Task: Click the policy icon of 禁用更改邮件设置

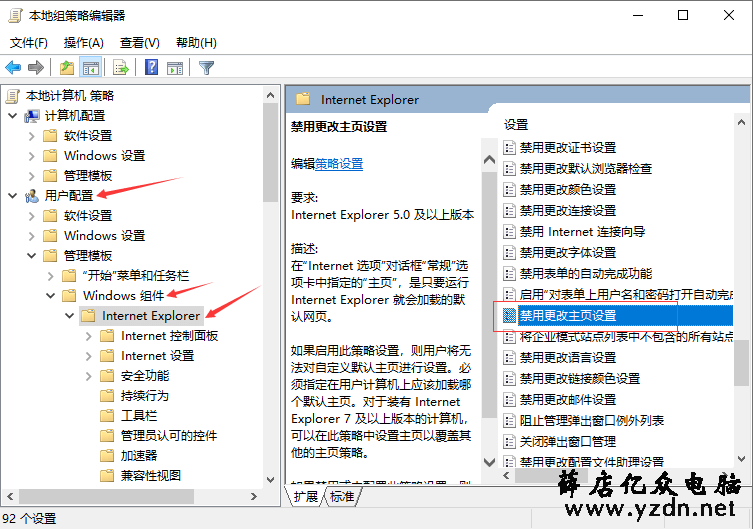Action: point(509,399)
